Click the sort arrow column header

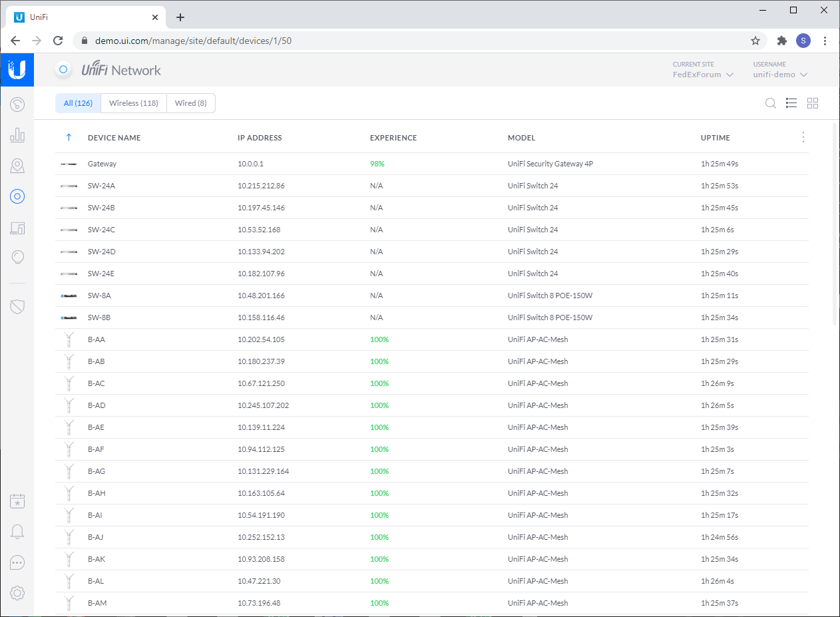[69, 138]
